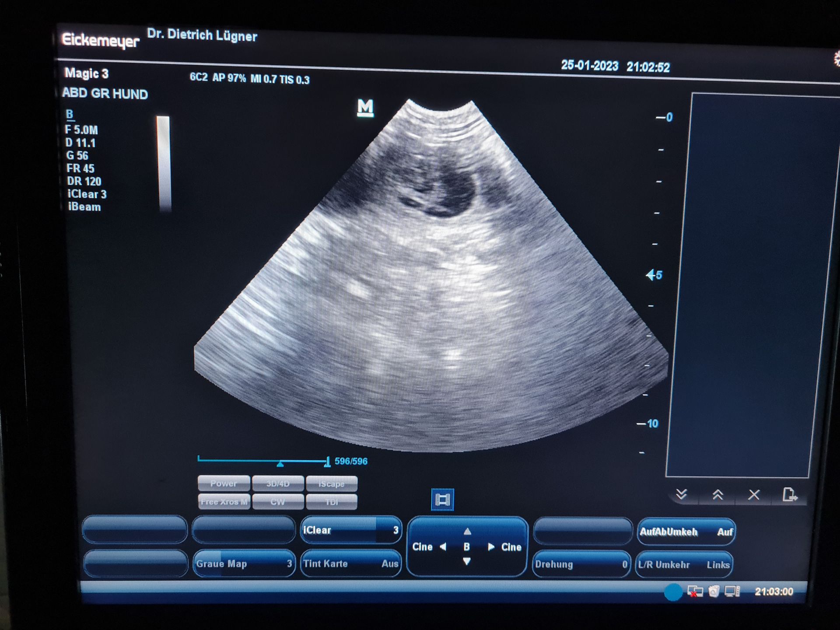The image size is (840, 630).
Task: Click the computer monitor status icon
Action: tap(731, 592)
